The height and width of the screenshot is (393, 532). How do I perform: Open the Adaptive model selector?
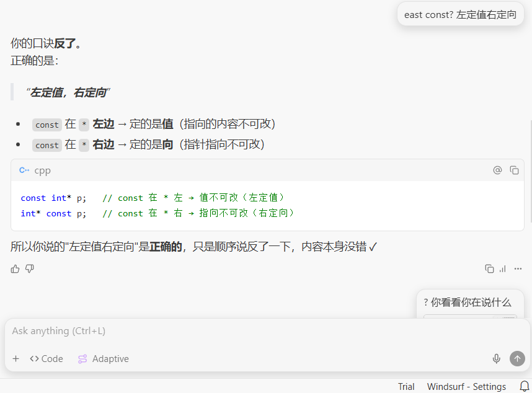click(104, 359)
